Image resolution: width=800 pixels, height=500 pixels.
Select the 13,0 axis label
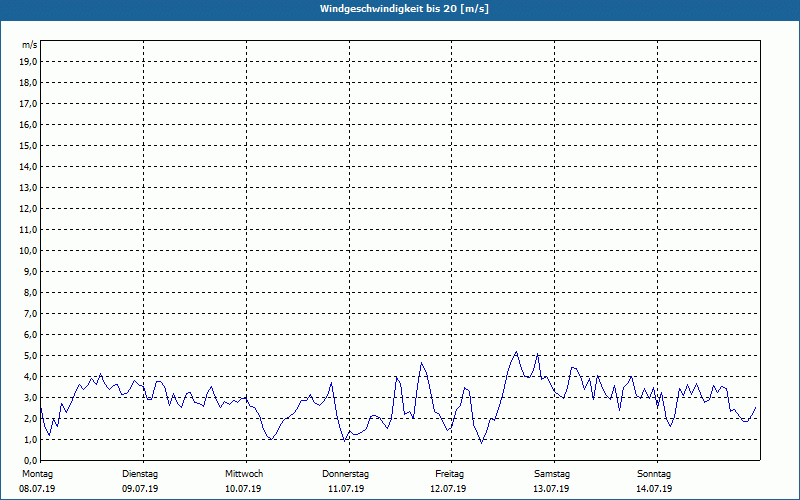click(x=29, y=188)
